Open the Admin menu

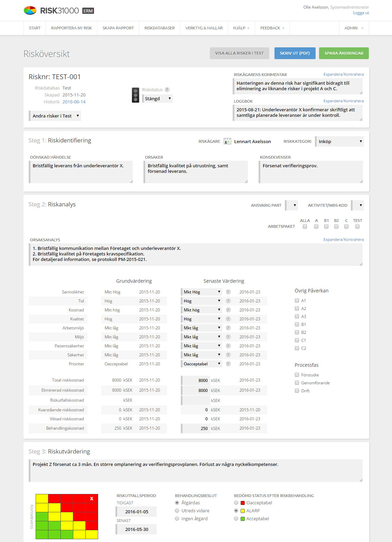[354, 28]
